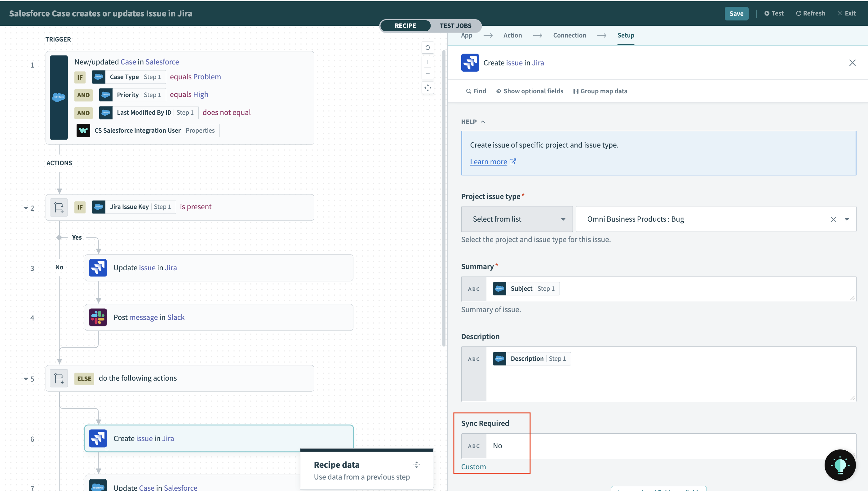Viewport: 868px width, 491px height.
Task: Select the Zoom in icon on the canvas
Action: 427,62
